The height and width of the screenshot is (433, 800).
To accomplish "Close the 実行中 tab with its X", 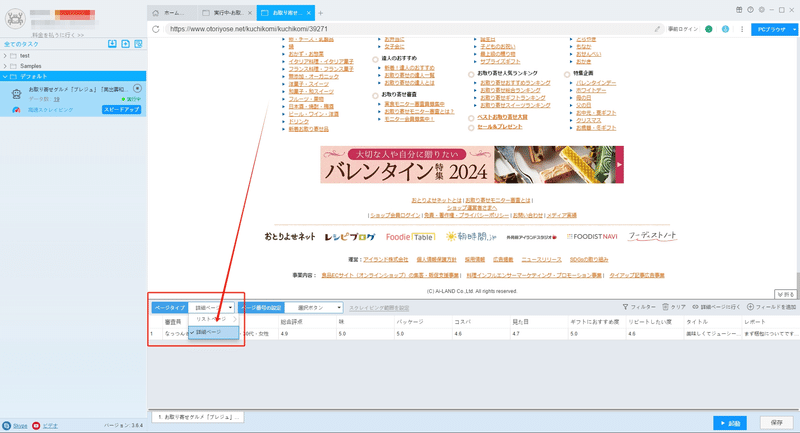I will (x=249, y=13).
